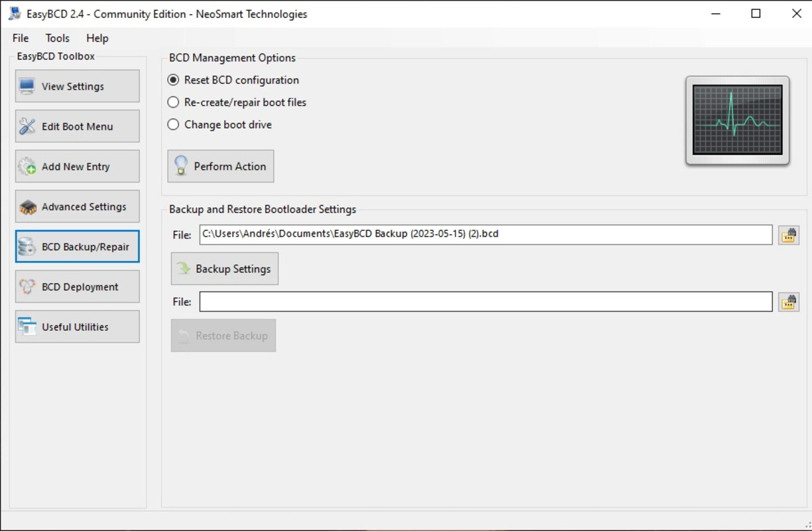
Task: Select Re-create/repair boot files option
Action: (x=237, y=102)
